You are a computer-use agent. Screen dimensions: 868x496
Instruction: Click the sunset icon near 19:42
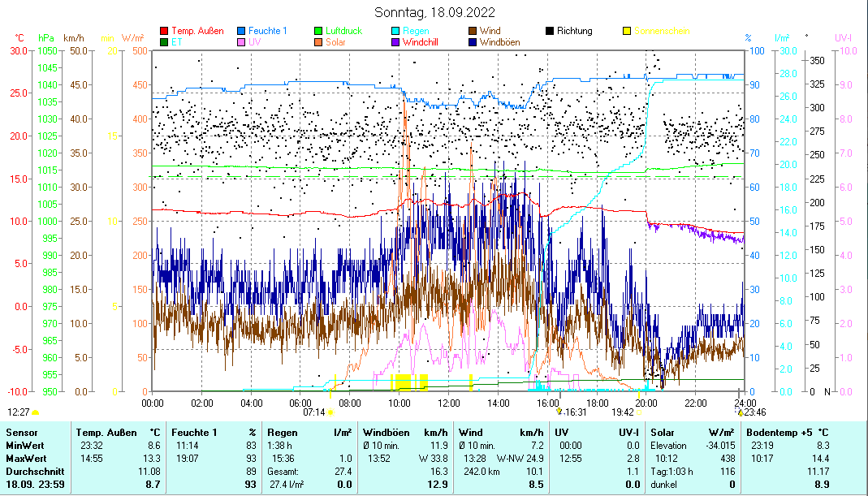639,412
